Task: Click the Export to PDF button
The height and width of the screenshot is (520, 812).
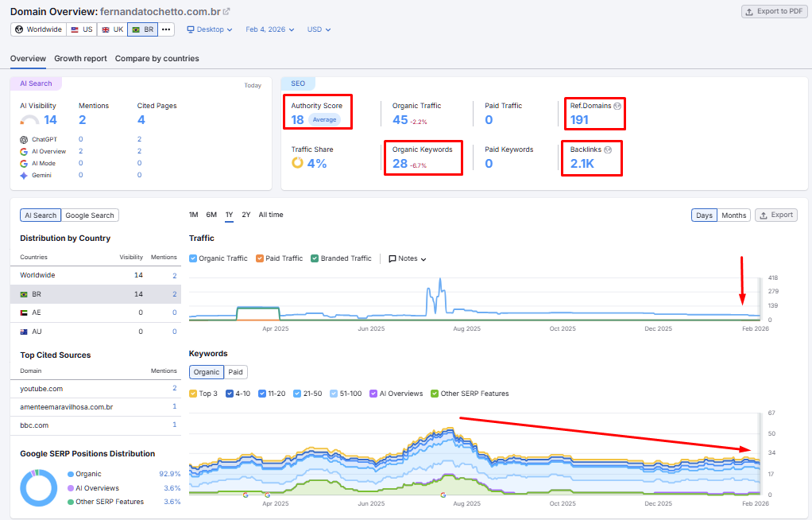Action: (771, 11)
